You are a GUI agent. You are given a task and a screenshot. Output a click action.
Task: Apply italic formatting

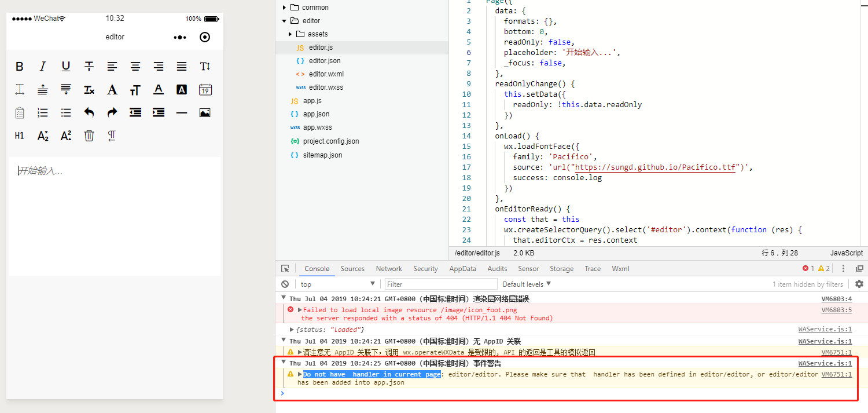click(x=42, y=67)
